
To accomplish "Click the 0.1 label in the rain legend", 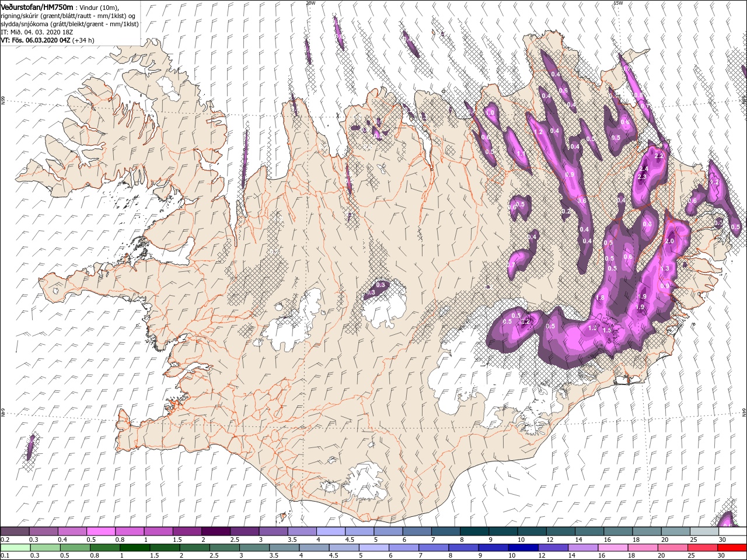I will pos(4,556).
